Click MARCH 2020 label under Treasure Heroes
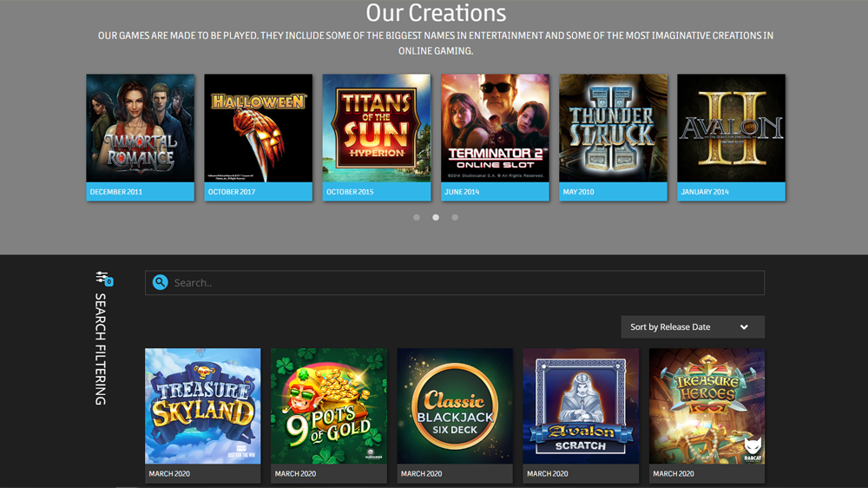868x488 pixels. tap(674, 473)
